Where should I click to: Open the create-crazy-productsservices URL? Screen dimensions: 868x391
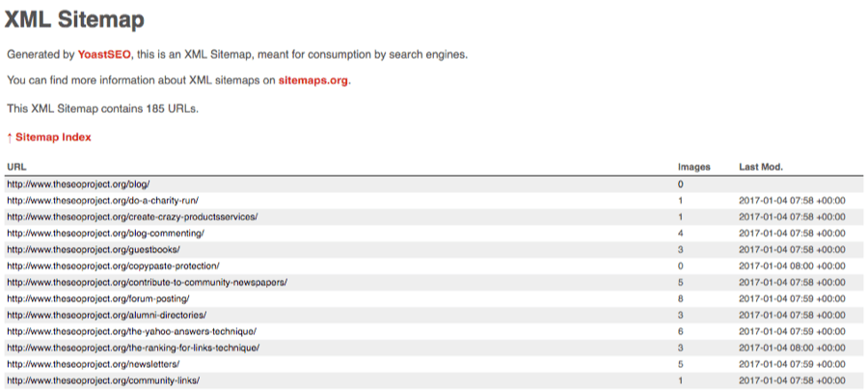pyautogui.click(x=132, y=216)
